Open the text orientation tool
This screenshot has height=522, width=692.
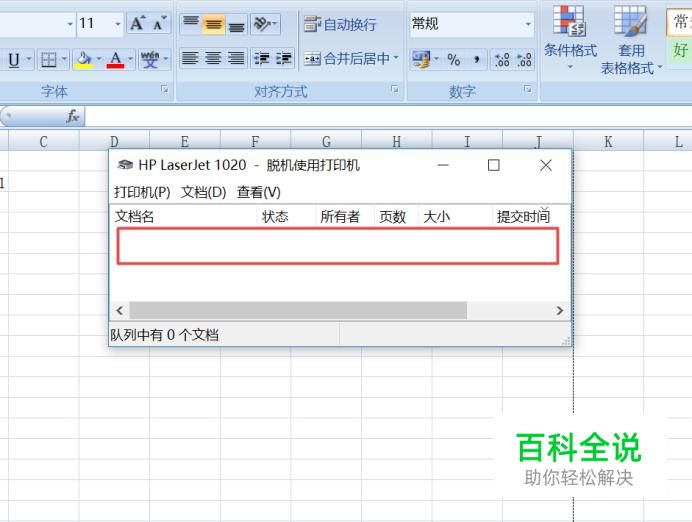265,23
